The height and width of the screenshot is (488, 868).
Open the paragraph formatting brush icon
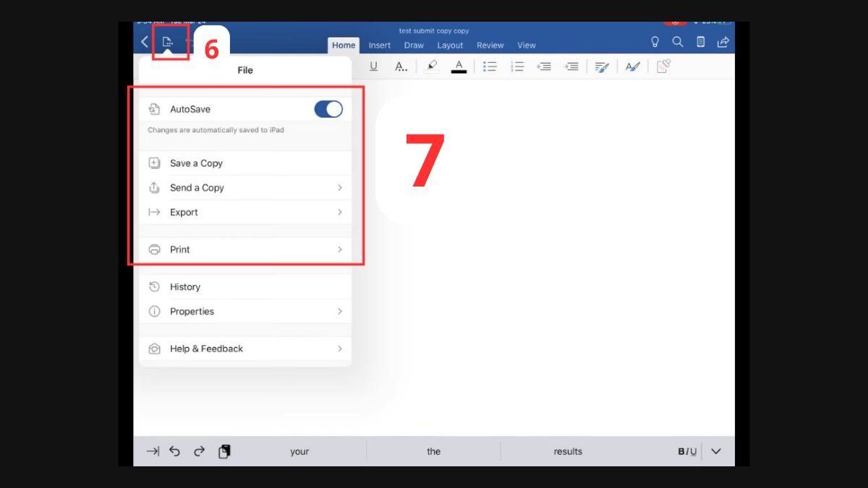tap(602, 67)
